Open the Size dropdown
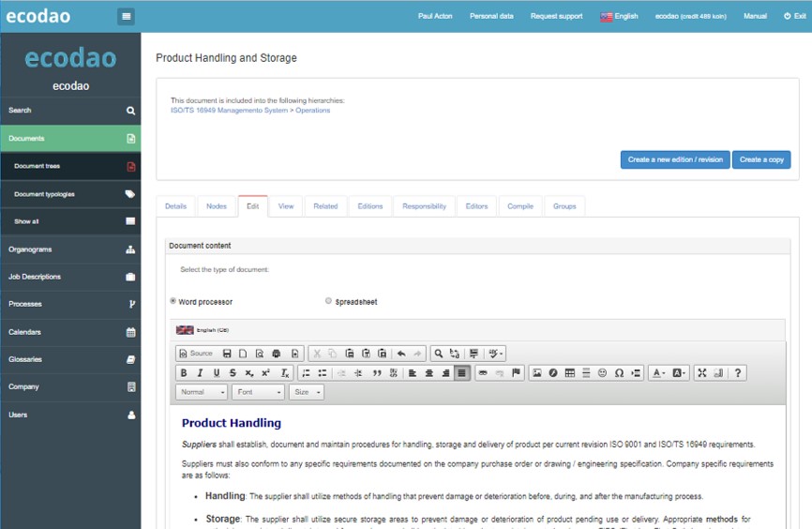Viewport: 812px width, 529px height. click(307, 392)
